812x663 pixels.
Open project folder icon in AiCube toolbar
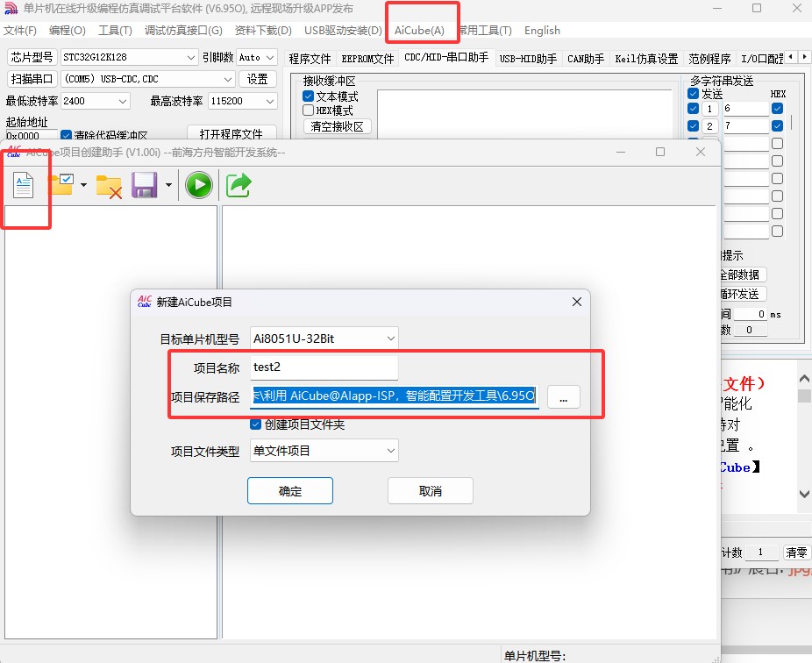tap(61, 184)
